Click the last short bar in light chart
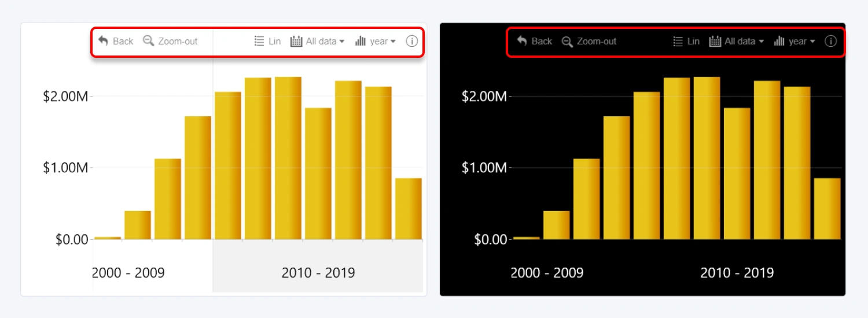The image size is (868, 318). 408,209
